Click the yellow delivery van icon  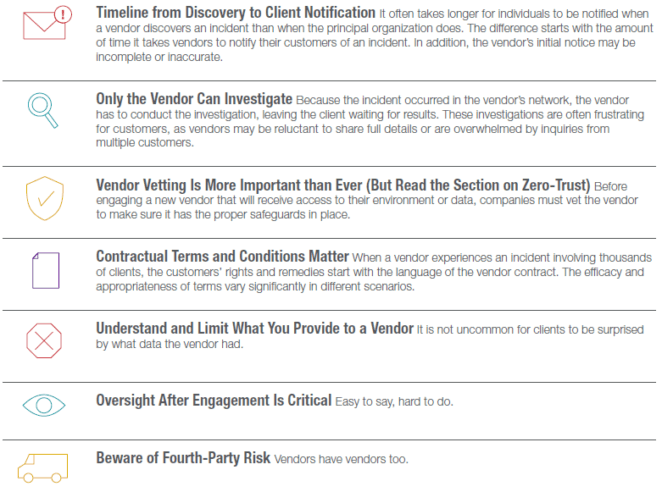coord(43,468)
